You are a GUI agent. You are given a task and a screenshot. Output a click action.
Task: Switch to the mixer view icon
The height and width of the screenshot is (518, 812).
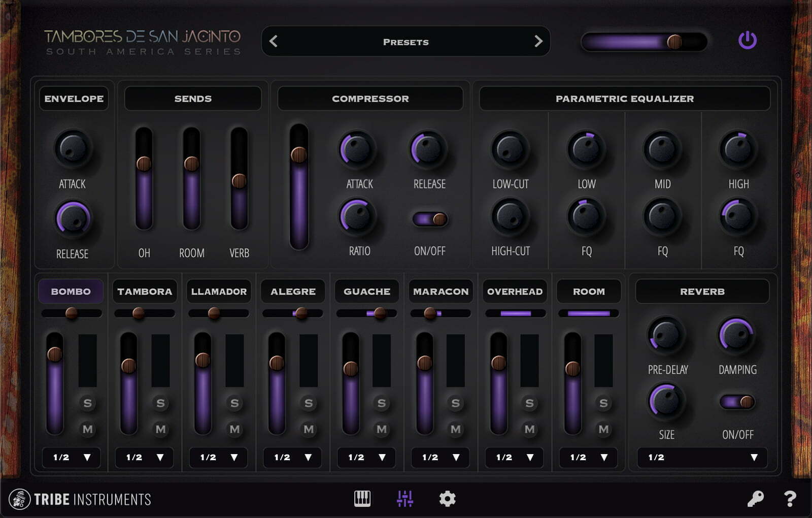tap(404, 499)
